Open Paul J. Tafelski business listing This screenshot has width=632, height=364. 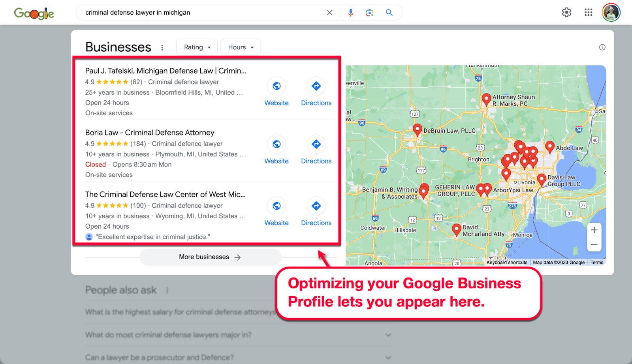click(x=166, y=71)
